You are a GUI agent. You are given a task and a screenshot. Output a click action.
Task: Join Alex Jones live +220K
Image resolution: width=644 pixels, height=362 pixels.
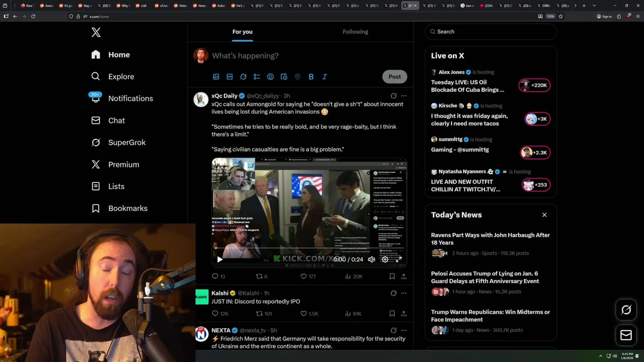pyautogui.click(x=534, y=85)
